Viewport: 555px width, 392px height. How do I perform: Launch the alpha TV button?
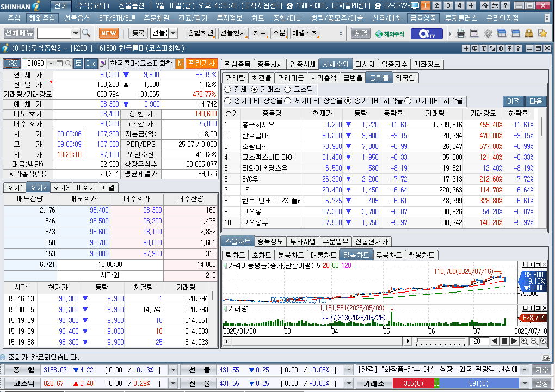(427, 34)
